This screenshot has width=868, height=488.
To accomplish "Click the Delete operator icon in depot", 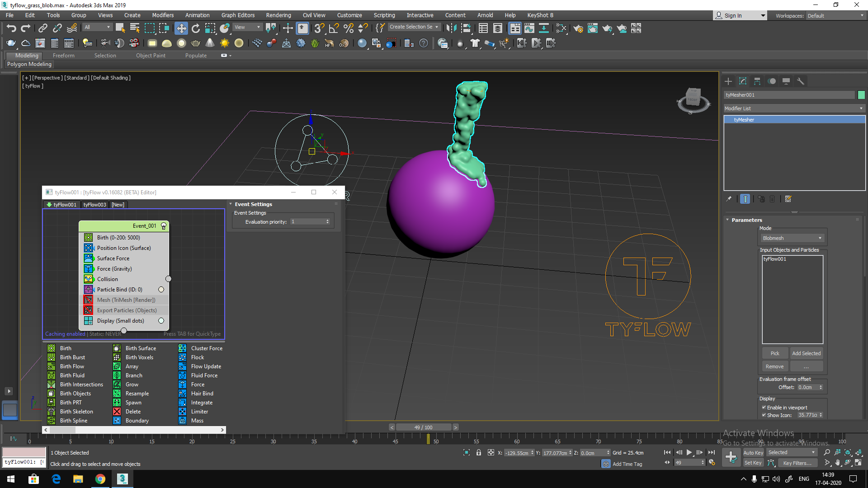I will [x=117, y=412].
